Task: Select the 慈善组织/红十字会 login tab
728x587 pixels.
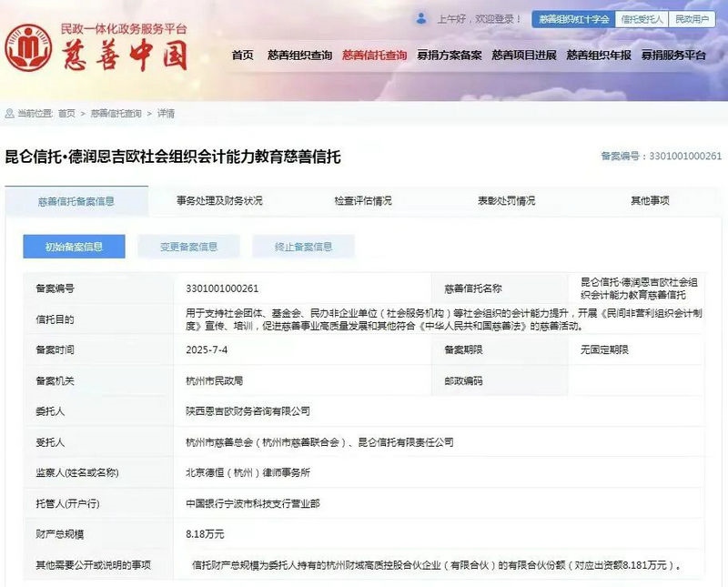Action: 574,19
